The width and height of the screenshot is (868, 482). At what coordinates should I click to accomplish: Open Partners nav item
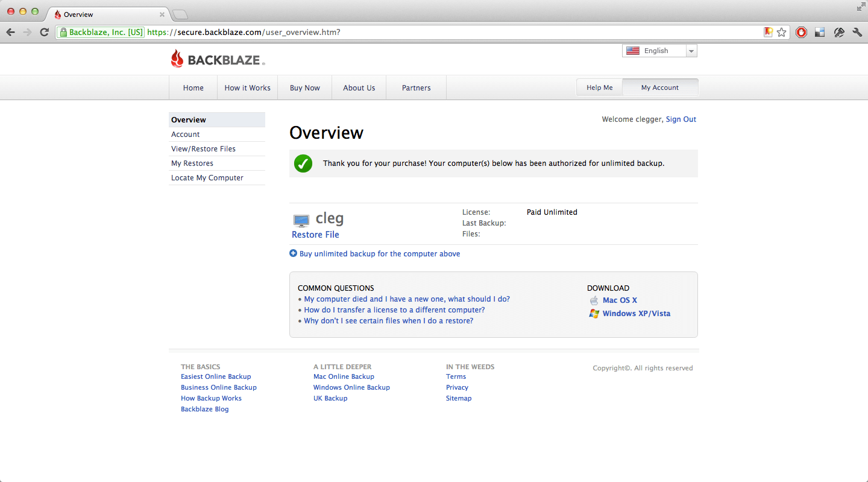[x=416, y=87]
